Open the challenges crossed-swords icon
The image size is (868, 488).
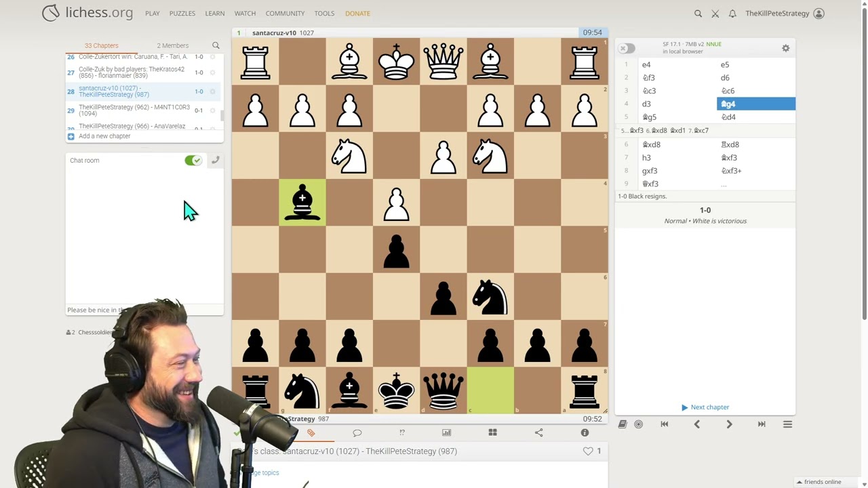coord(715,14)
